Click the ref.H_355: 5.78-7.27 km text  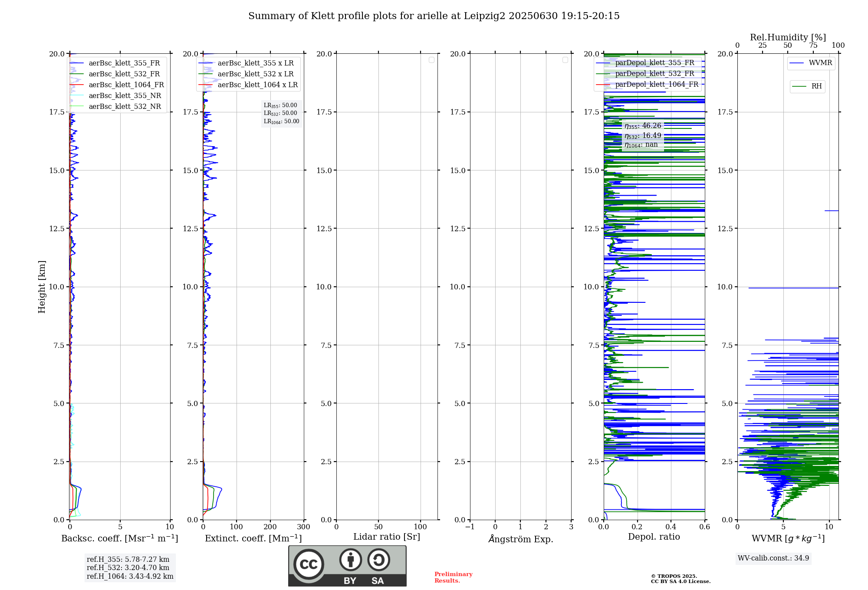click(128, 560)
